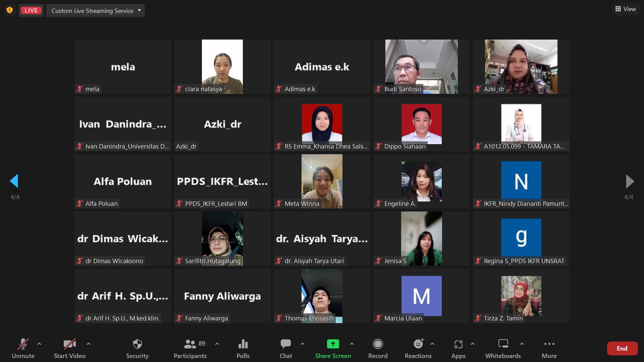Expand share options chevron beside Share Screen
Image resolution: width=644 pixels, height=362 pixels.
click(352, 344)
